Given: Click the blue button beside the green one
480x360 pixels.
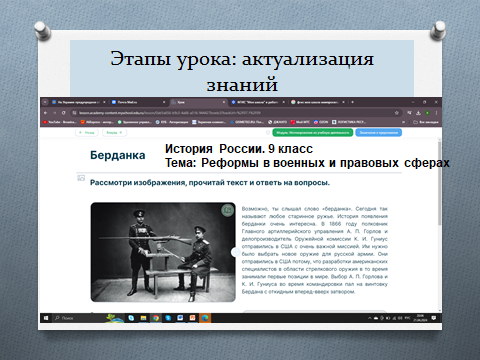Looking at the screenshot, I should (378, 133).
